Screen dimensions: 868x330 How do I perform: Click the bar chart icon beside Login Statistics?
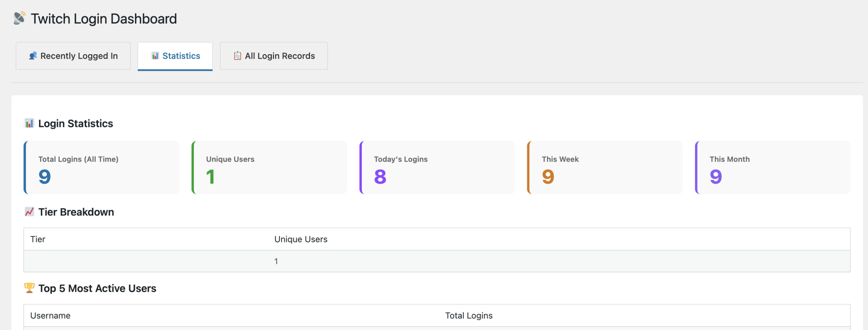click(29, 123)
